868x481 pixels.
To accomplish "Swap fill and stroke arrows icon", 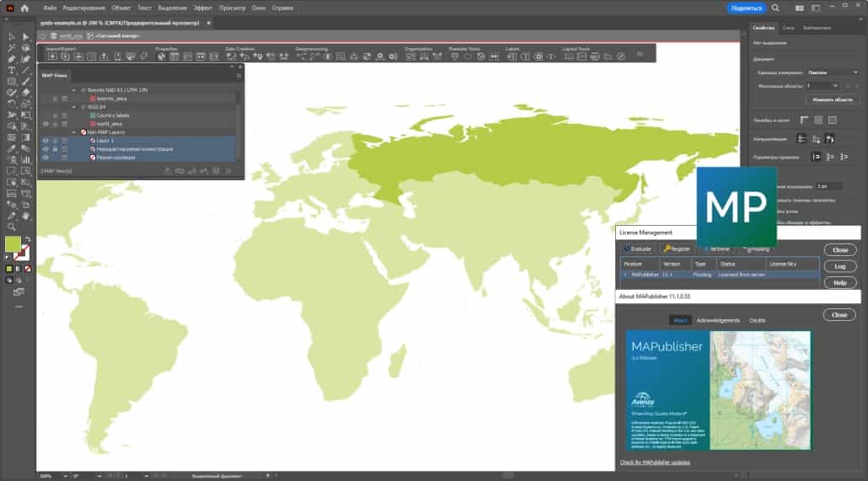I will tap(28, 240).
